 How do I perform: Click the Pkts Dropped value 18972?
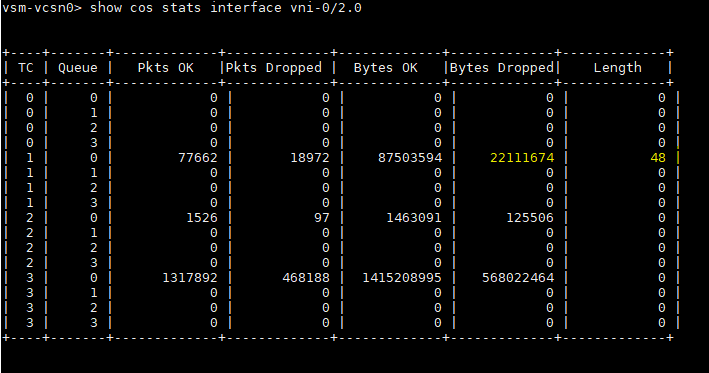(x=310, y=158)
